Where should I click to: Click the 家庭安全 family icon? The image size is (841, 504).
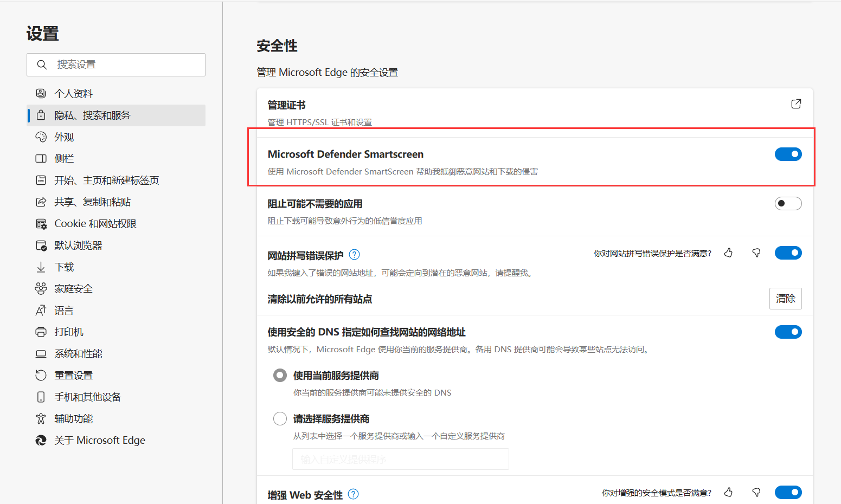pyautogui.click(x=41, y=288)
